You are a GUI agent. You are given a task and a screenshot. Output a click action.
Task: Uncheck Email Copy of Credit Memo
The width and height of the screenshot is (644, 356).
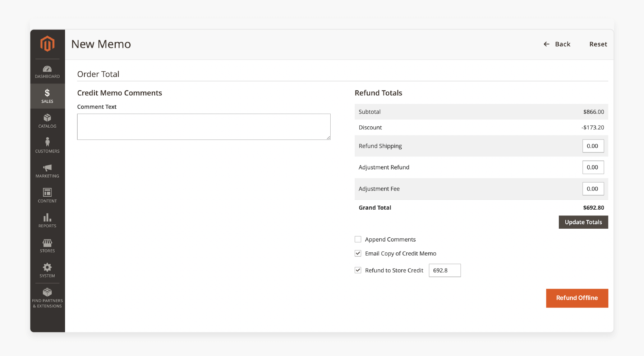358,253
